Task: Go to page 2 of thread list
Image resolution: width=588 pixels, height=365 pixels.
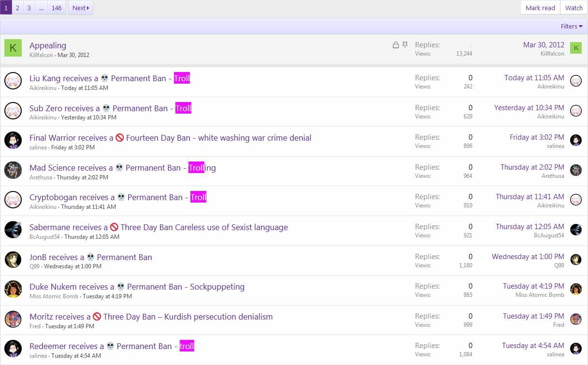Action: (x=17, y=8)
